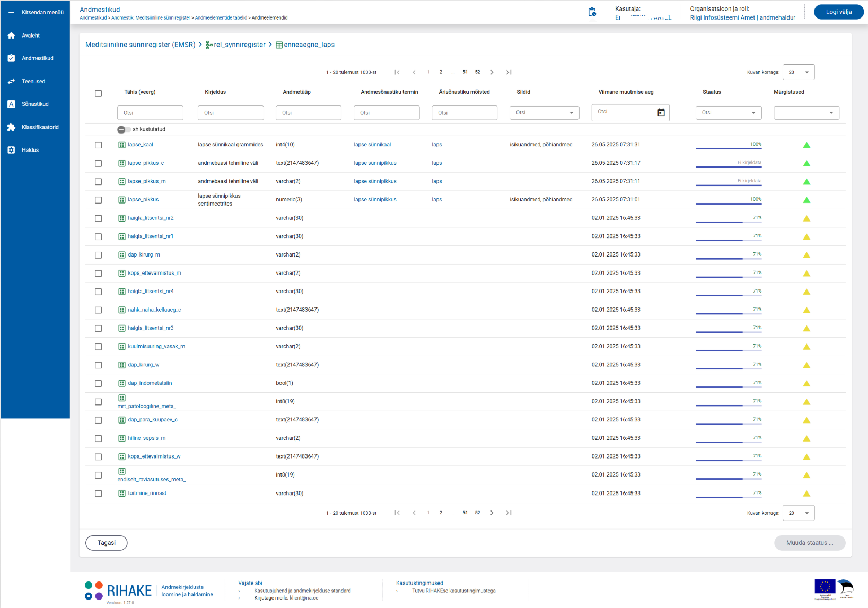This screenshot has height=608, width=868.
Task: Select the checkbox for dap_kirurg_m row
Action: point(98,255)
